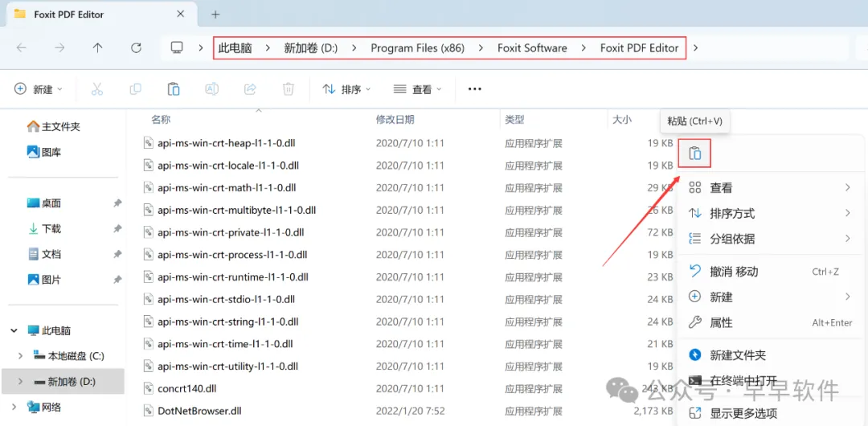Screen dimensions: 868x426
Task: Click the Share icon in toolbar
Action: tap(250, 89)
